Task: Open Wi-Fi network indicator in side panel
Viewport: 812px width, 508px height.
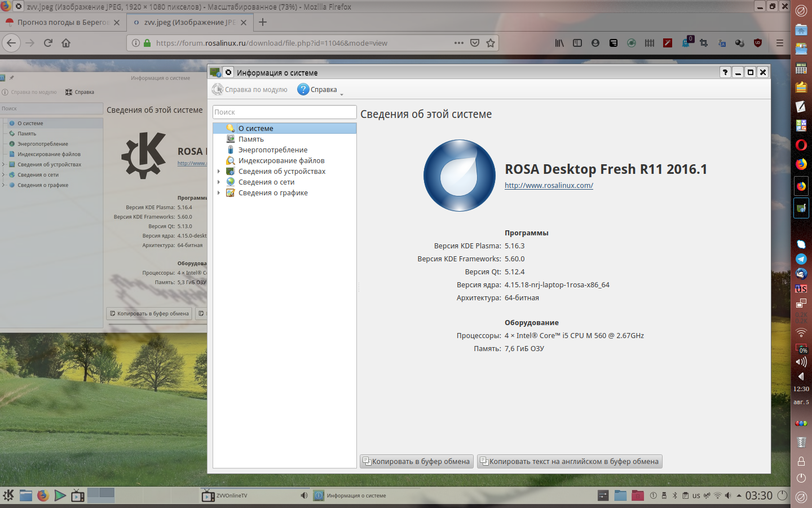Action: coord(801,332)
